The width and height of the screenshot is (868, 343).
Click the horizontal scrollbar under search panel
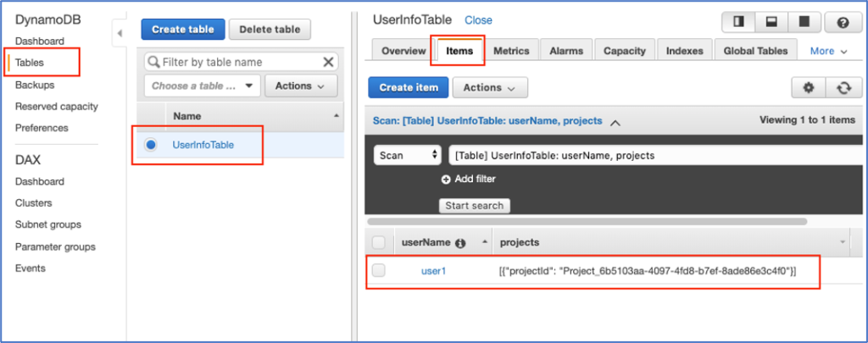tap(587, 221)
